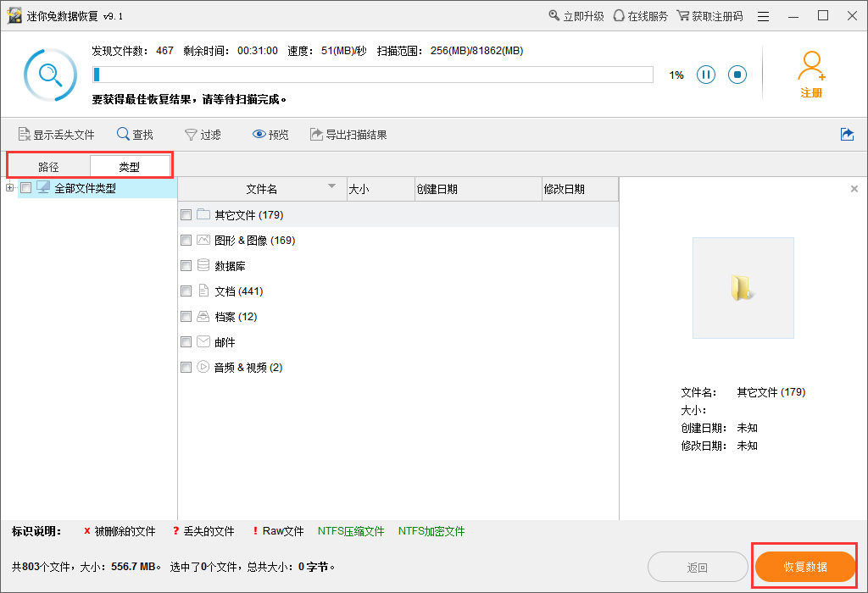Click the 被删除的文件 legend entry
This screenshot has width=868, height=593.
[120, 531]
